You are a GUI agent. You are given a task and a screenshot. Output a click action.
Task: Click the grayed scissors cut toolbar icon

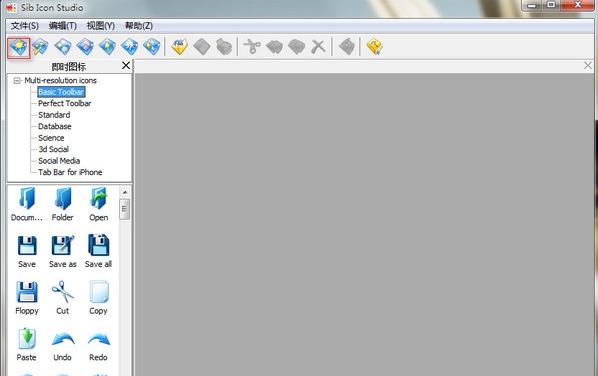point(252,47)
